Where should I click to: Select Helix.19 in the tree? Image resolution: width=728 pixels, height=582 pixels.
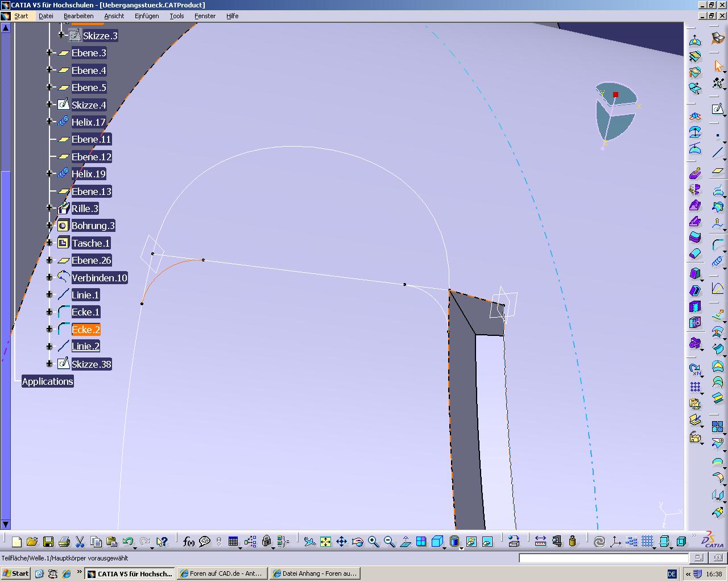89,174
